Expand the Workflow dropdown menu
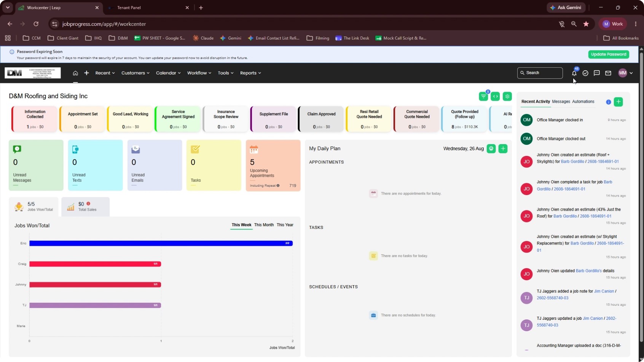 (199, 73)
